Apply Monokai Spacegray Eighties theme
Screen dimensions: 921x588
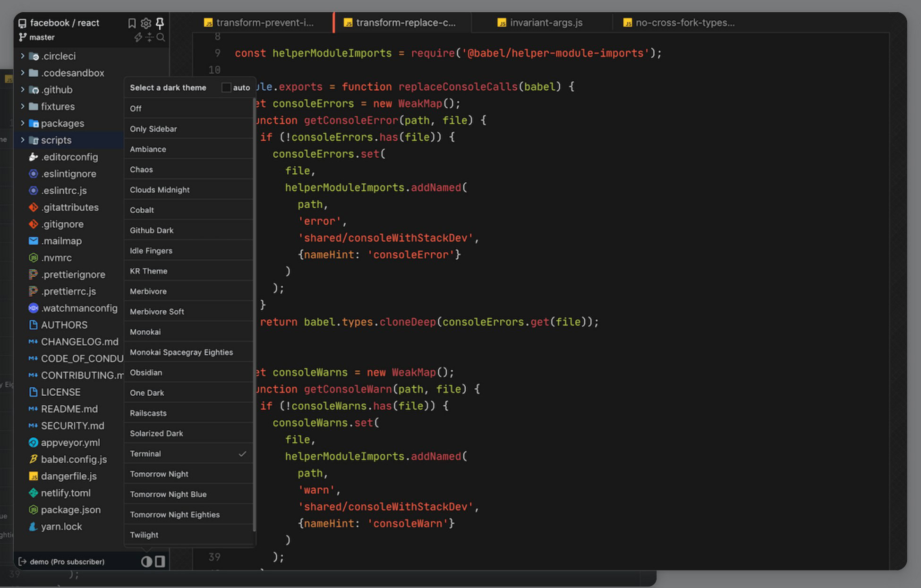[x=188, y=352]
